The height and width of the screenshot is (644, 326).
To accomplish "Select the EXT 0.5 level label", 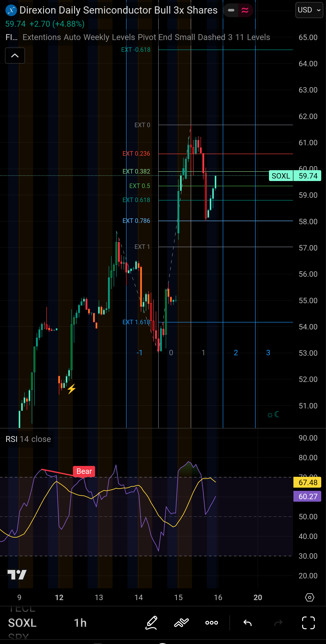I will pyautogui.click(x=140, y=186).
